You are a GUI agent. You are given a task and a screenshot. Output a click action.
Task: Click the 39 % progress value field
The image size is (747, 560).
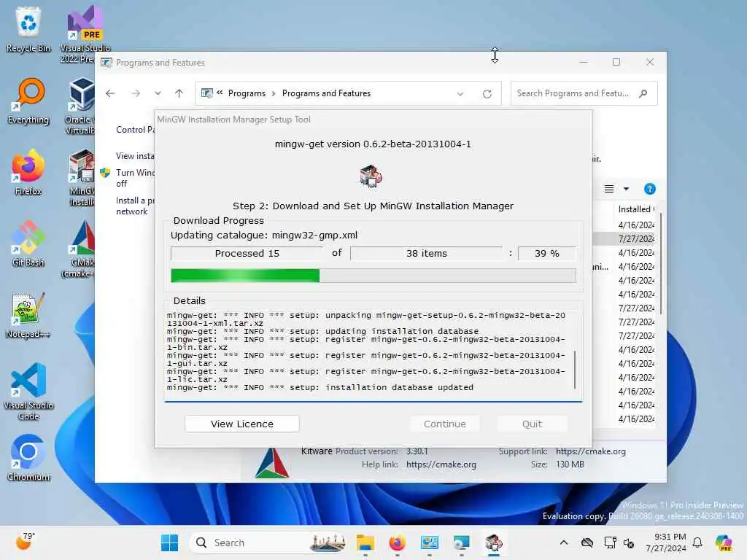tap(547, 253)
